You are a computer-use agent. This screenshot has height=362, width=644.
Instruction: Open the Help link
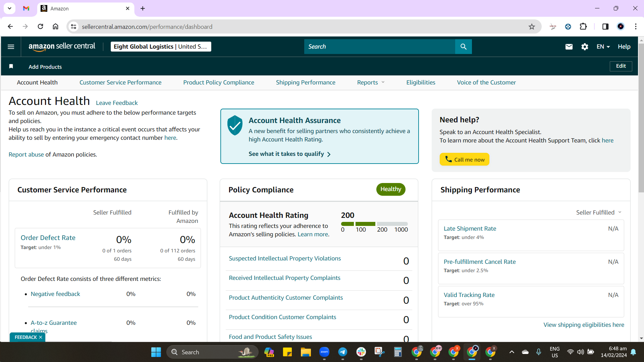624,47
